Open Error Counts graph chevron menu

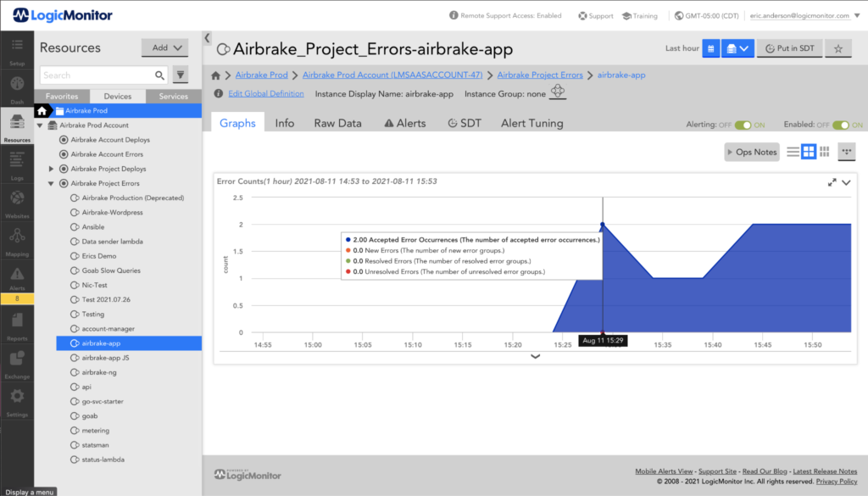847,182
